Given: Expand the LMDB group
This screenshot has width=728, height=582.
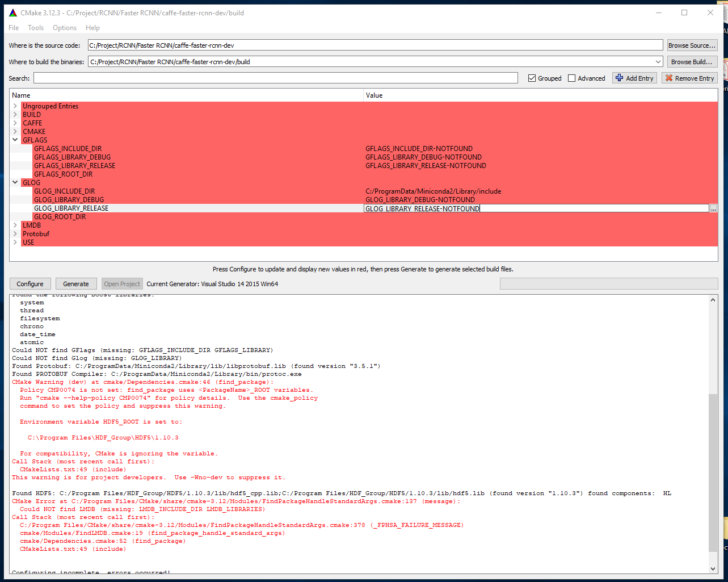Looking at the screenshot, I should point(15,225).
